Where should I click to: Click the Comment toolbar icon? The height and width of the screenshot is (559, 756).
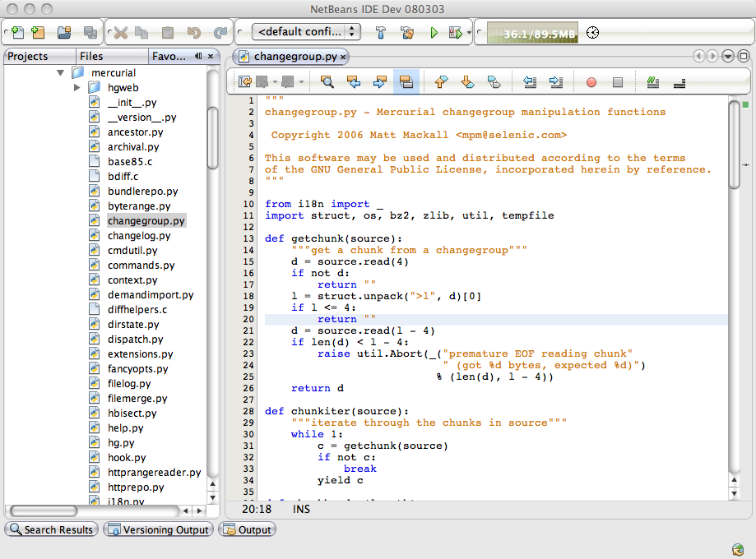(x=653, y=82)
